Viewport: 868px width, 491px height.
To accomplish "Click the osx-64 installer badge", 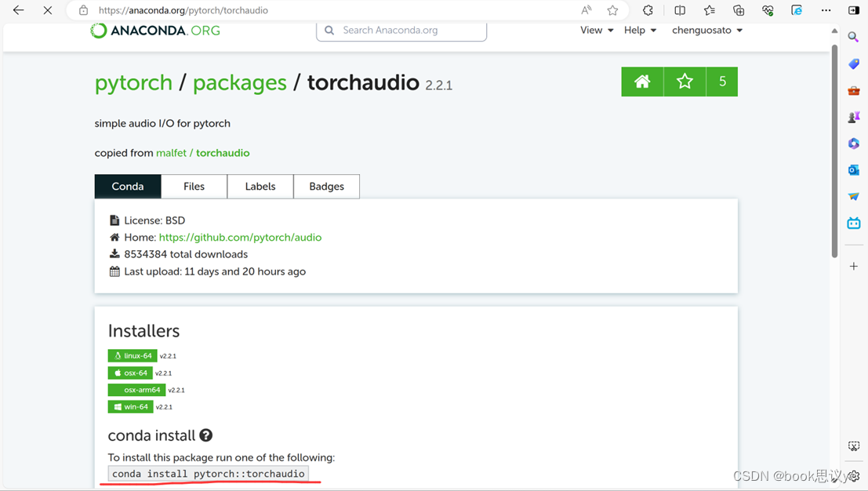I will point(130,373).
